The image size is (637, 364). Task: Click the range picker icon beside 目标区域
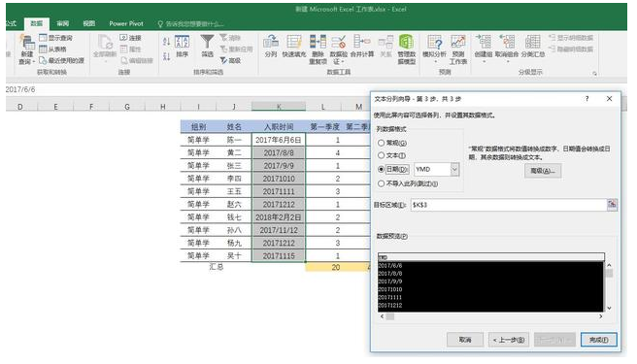coord(612,205)
